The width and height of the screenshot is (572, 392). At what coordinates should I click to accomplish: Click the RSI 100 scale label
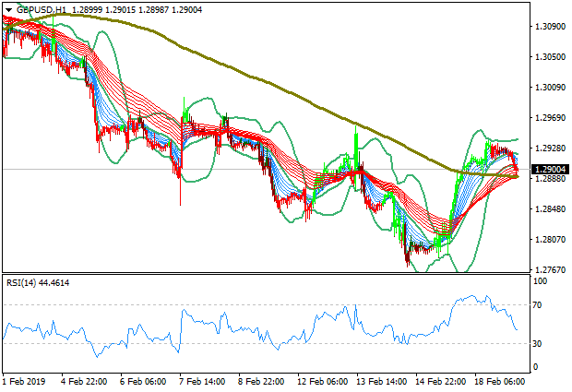pyautogui.click(x=540, y=280)
